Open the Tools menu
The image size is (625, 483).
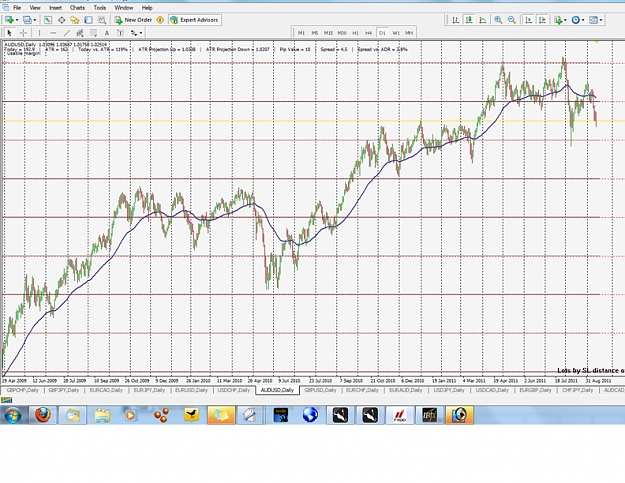coord(100,8)
